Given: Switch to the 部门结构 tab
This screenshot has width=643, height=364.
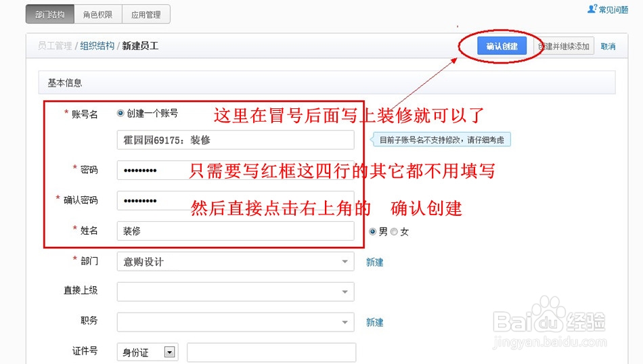Looking at the screenshot, I should click(x=49, y=14).
